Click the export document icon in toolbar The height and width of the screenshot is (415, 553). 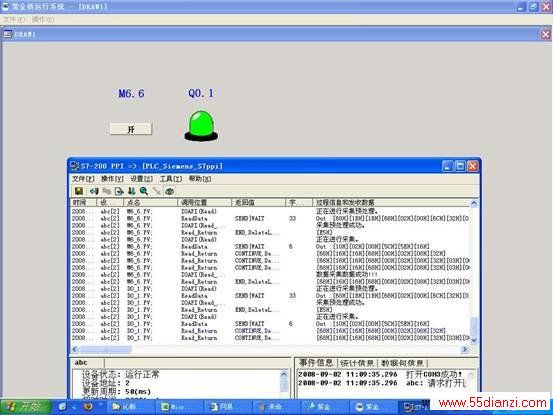pos(119,191)
